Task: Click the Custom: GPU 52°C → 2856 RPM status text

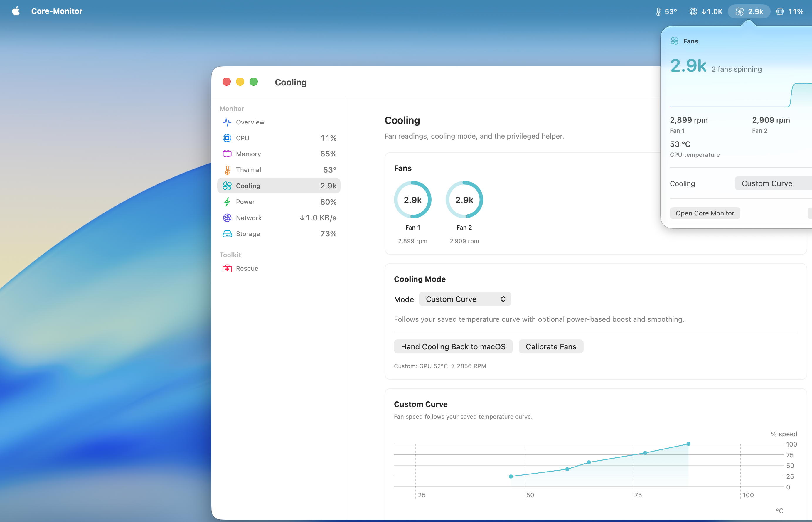Action: [440, 366]
